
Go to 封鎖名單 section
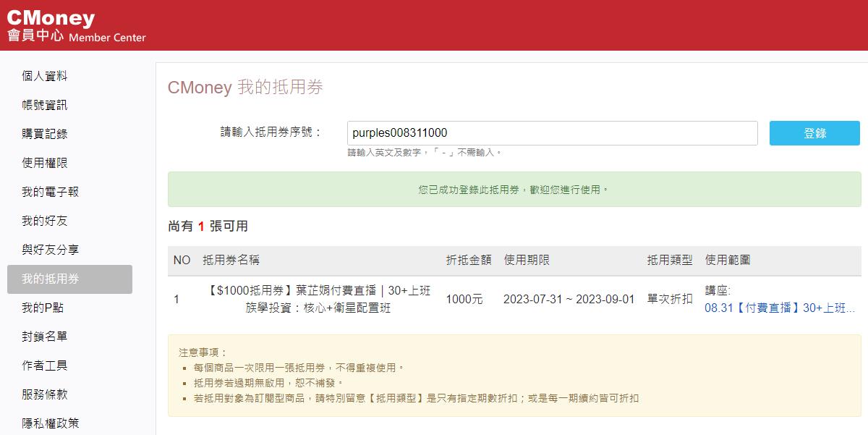click(44, 337)
